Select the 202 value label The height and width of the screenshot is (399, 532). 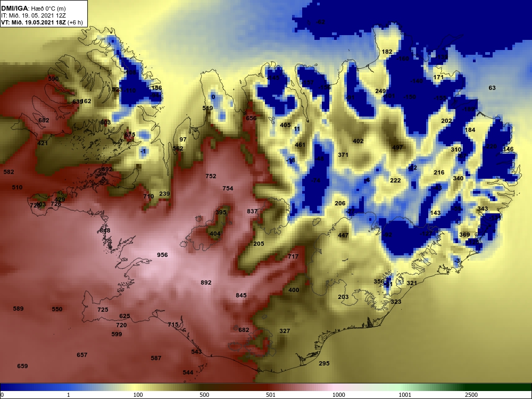[446, 121]
